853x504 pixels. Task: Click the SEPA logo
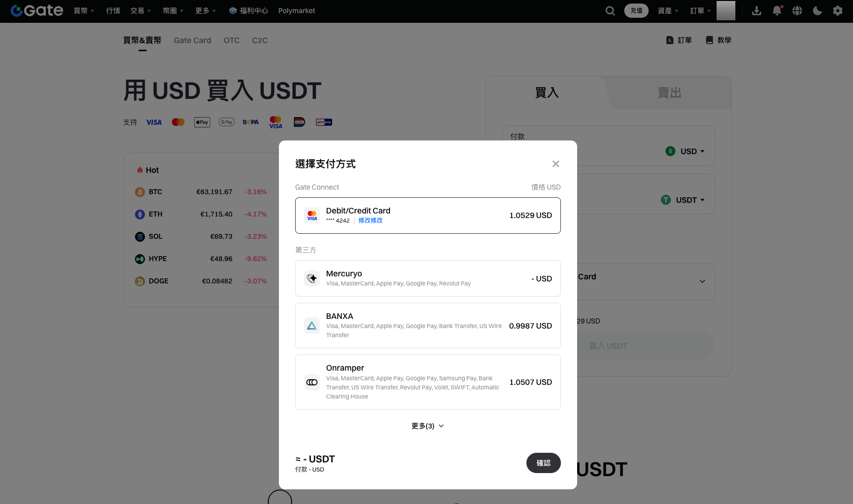coord(251,122)
